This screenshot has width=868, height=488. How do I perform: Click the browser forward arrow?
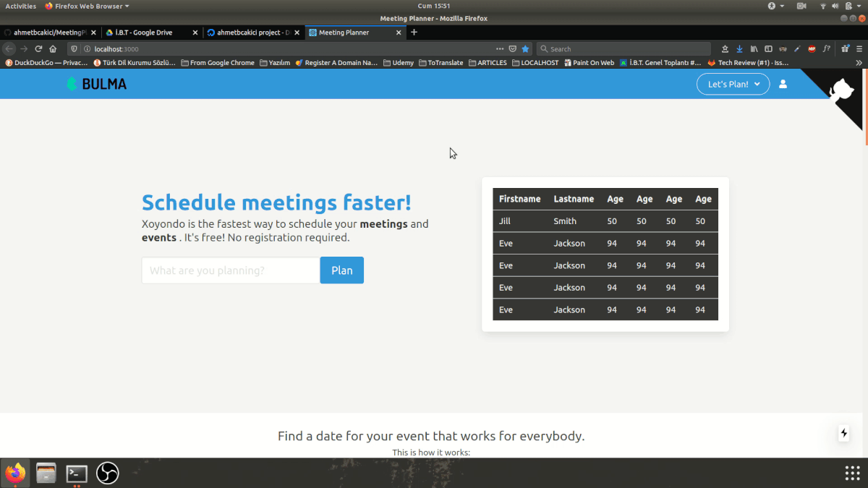[x=24, y=48]
